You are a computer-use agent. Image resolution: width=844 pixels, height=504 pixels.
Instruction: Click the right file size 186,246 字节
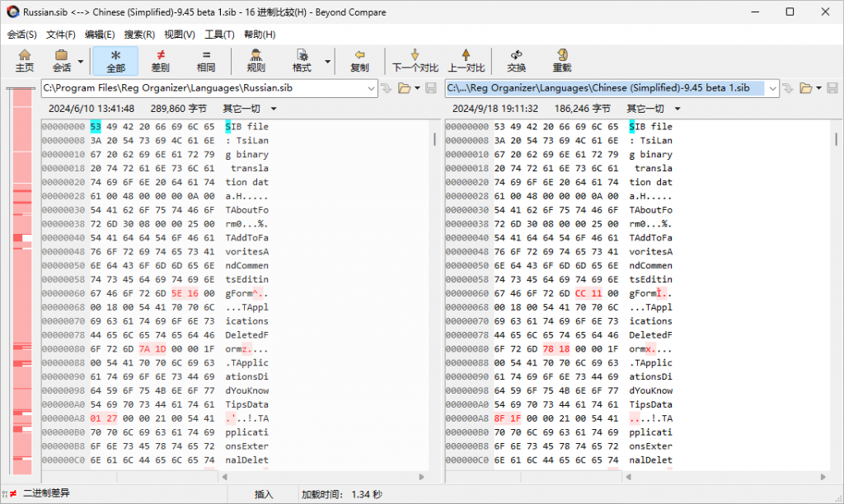[583, 109]
